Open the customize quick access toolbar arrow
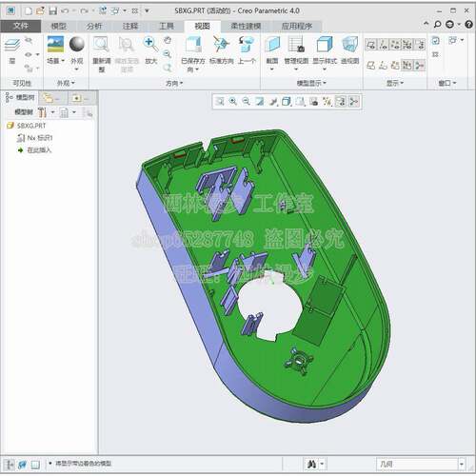The image size is (476, 476). (147, 11)
